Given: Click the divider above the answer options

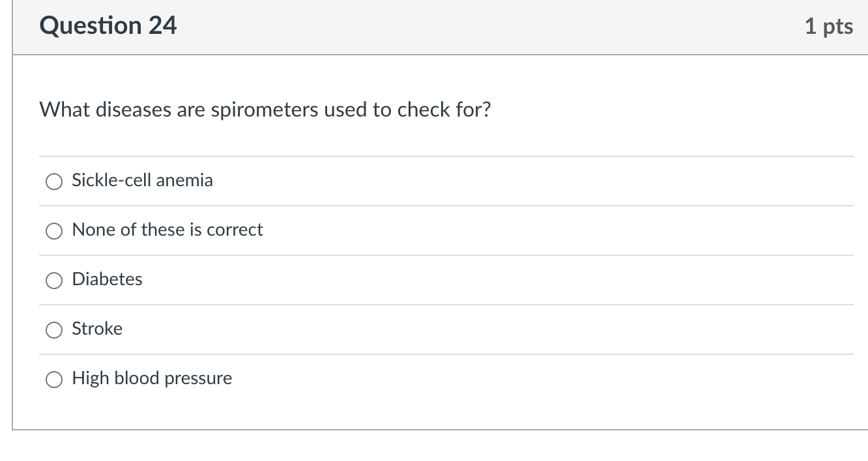Looking at the screenshot, I should coord(446,156).
